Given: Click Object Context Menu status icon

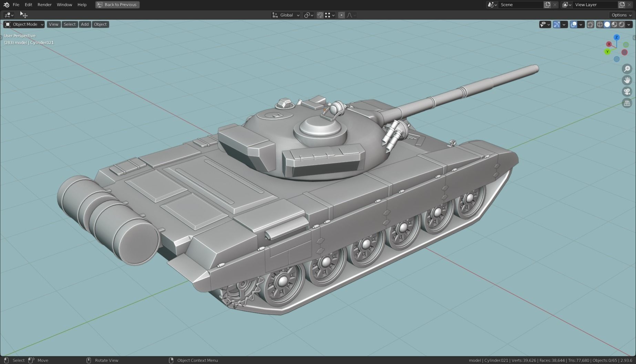Looking at the screenshot, I should click(171, 360).
